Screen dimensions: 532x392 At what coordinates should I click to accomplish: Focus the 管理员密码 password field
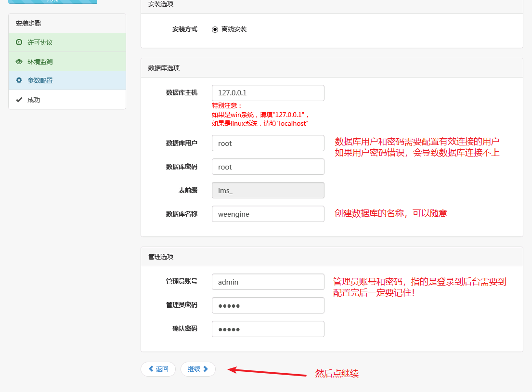[268, 305]
